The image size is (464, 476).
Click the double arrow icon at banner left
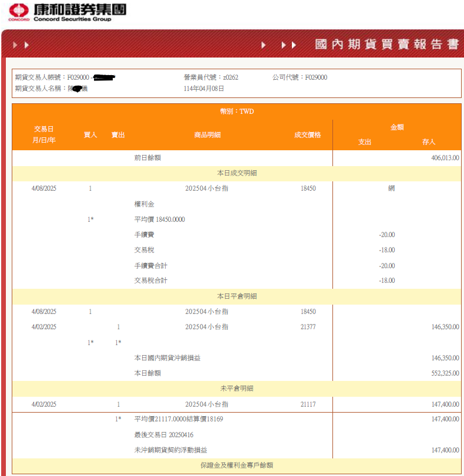point(21,45)
